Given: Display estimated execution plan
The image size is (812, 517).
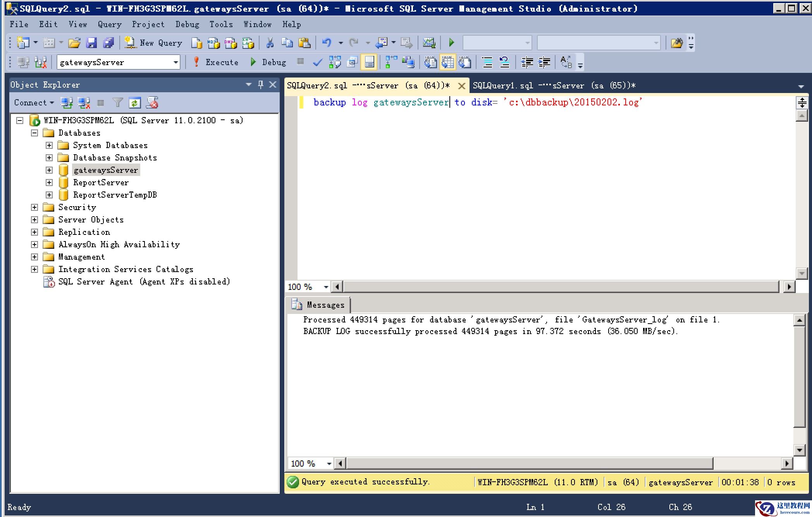Looking at the screenshot, I should (335, 62).
